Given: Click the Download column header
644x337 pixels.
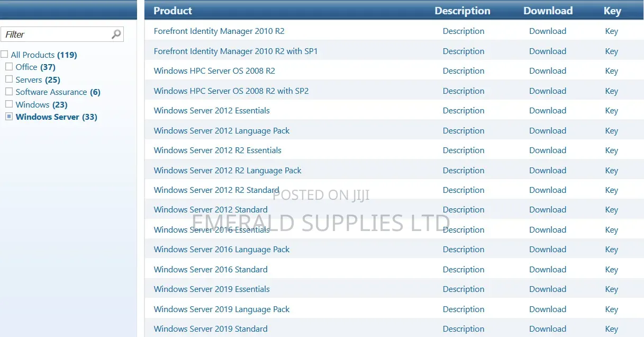Looking at the screenshot, I should (548, 11).
